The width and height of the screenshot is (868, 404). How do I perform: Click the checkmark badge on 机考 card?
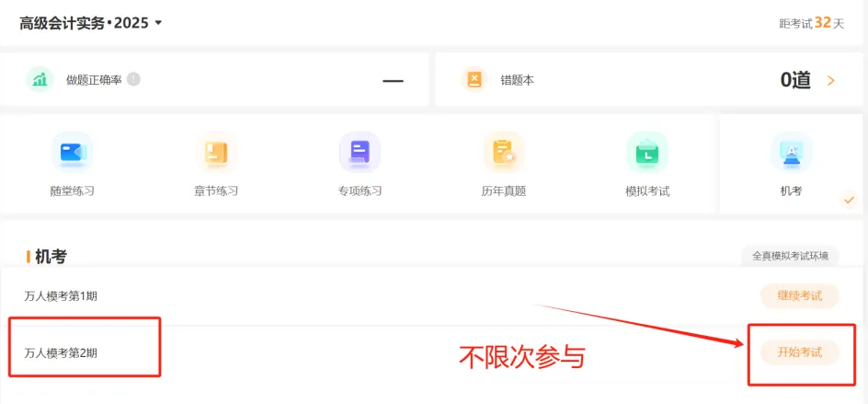[x=849, y=199]
